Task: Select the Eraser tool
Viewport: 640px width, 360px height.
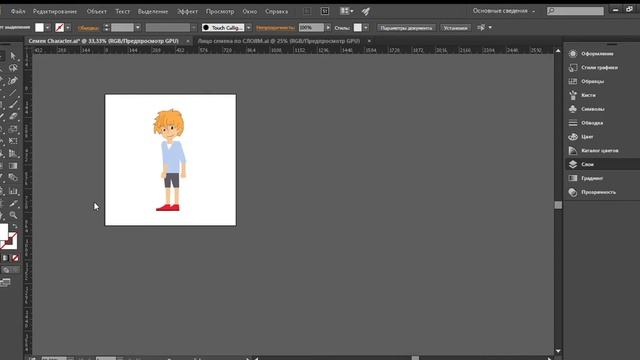Action: click(x=13, y=117)
